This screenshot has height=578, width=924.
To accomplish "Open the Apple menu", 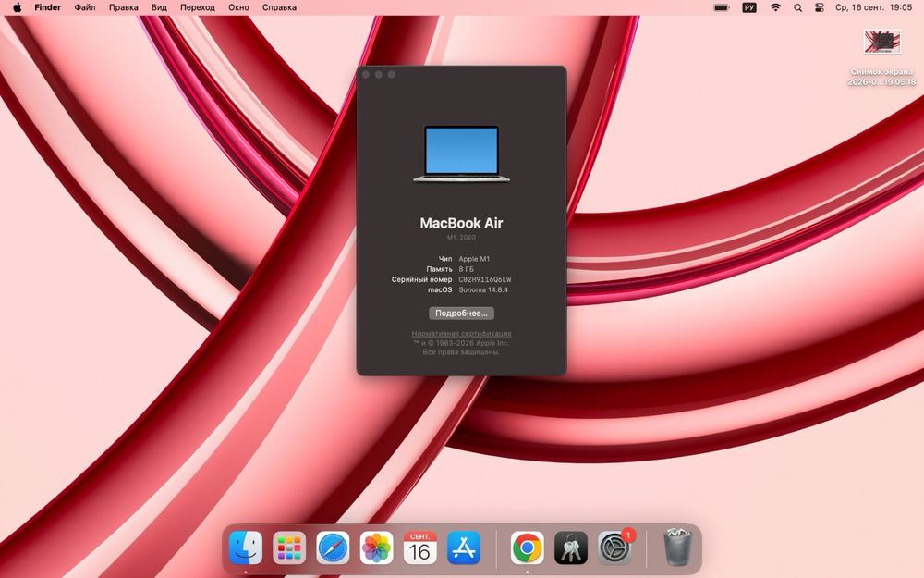I will point(17,7).
